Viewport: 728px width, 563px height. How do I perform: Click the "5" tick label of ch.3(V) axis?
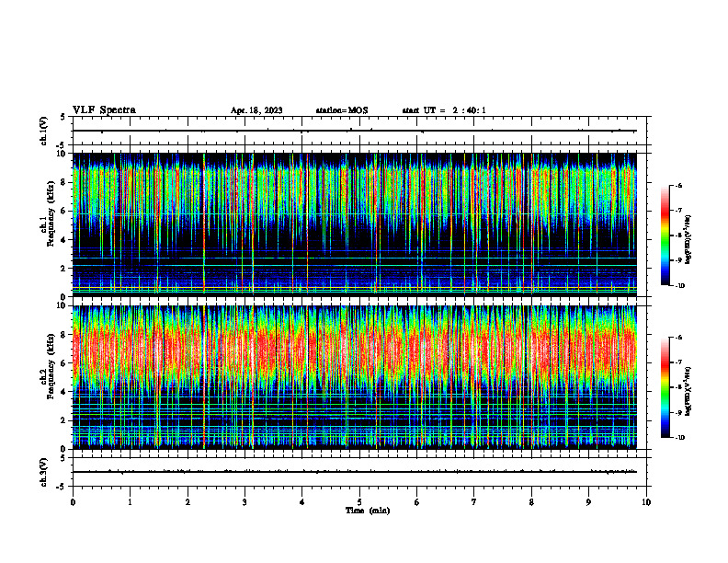[64, 458]
